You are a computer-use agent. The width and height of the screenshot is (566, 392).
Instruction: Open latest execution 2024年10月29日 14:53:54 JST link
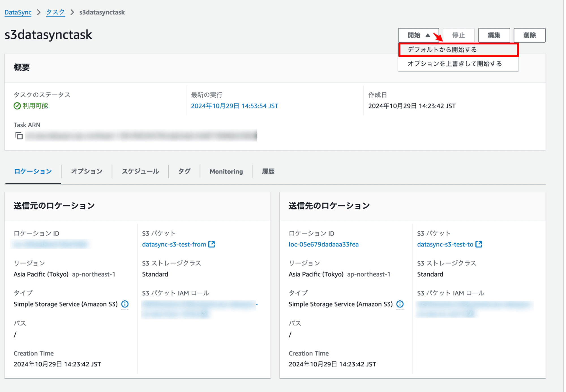[x=235, y=106]
